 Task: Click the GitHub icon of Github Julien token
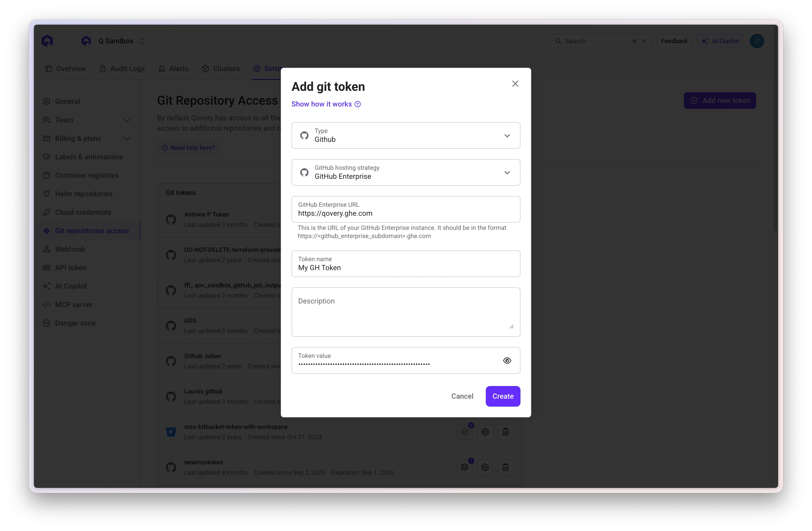click(171, 361)
